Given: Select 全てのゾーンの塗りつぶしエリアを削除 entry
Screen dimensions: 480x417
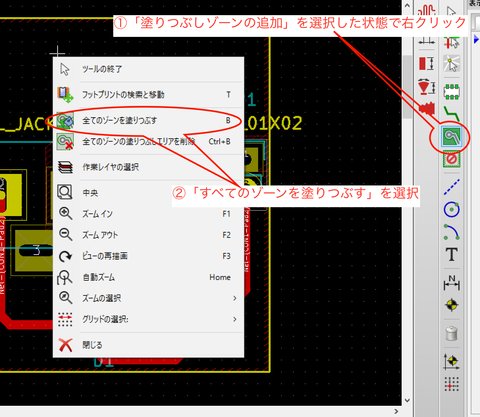Looking at the screenshot, I should (148, 142).
